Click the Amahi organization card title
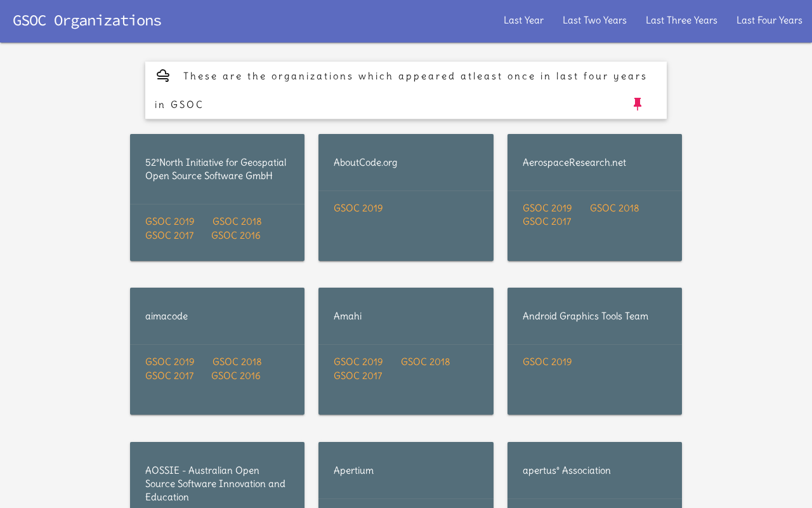The width and height of the screenshot is (812, 508). click(348, 316)
